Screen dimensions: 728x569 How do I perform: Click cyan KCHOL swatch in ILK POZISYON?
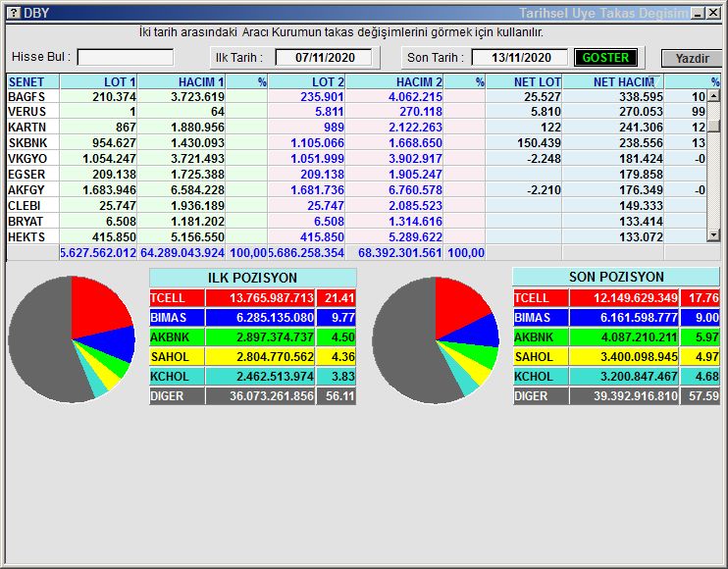[x=177, y=377]
